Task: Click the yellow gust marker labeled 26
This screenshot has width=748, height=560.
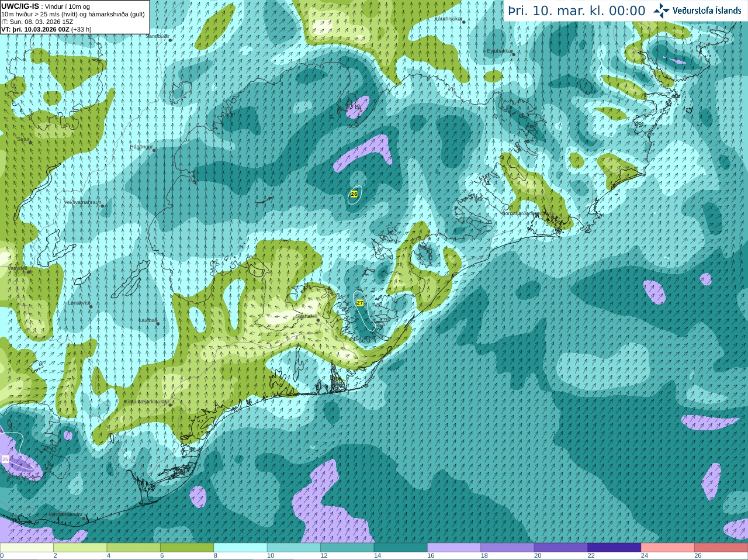Action: (x=354, y=193)
